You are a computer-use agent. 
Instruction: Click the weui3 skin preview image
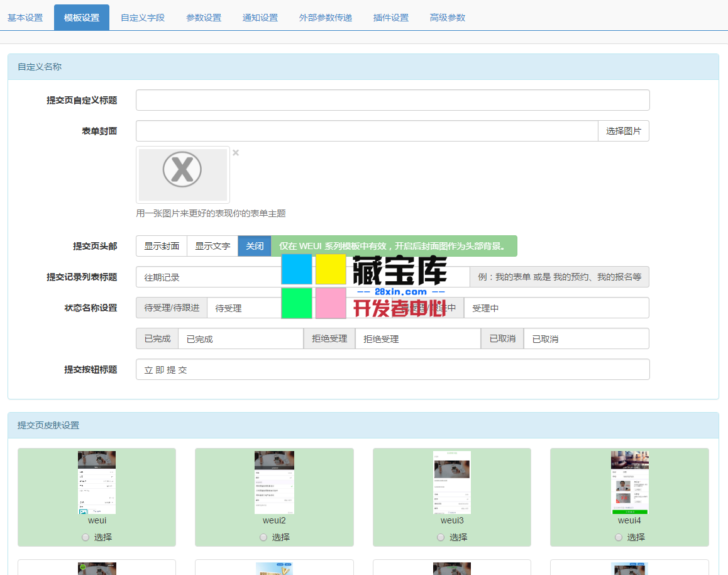452,482
